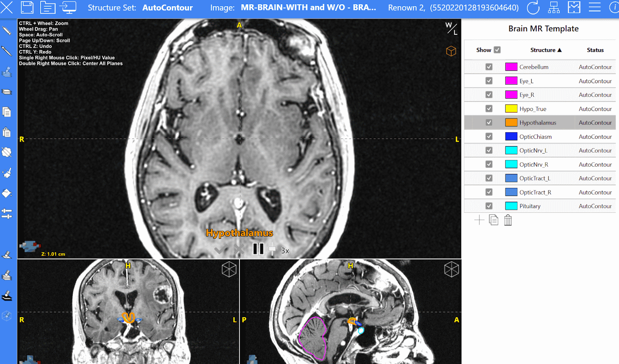Viewport: 619px width, 364px height.
Task: Click the save disk icon
Action: [x=27, y=7]
